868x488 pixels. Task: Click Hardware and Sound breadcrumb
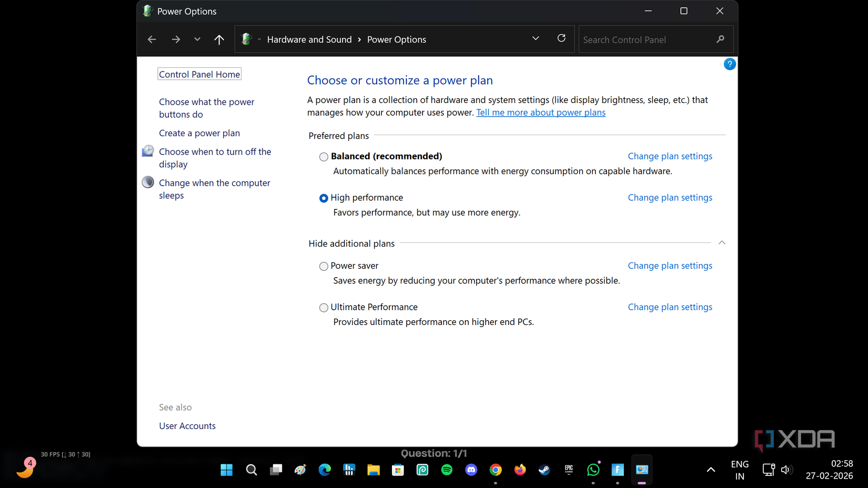point(309,39)
